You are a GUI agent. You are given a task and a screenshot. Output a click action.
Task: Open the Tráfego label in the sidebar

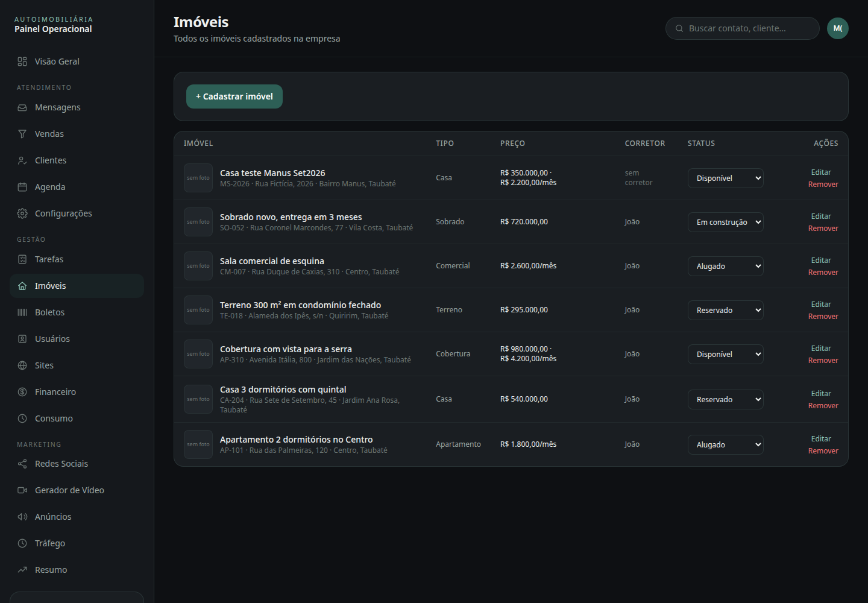tap(50, 543)
